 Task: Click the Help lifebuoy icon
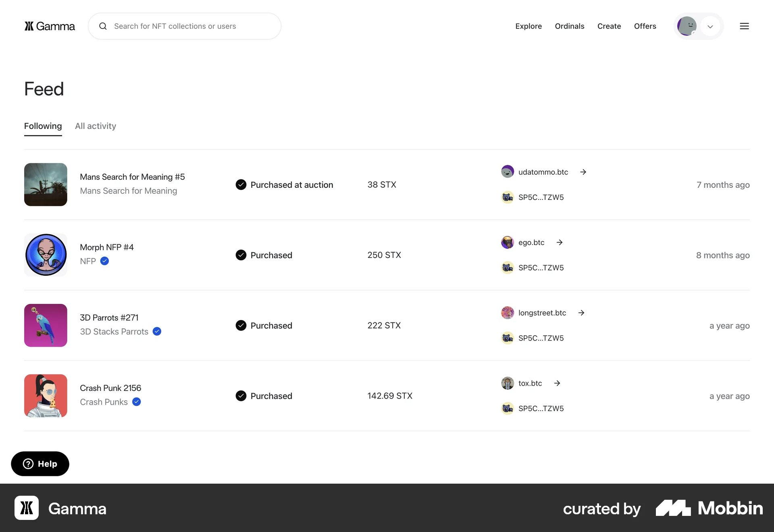click(27, 464)
